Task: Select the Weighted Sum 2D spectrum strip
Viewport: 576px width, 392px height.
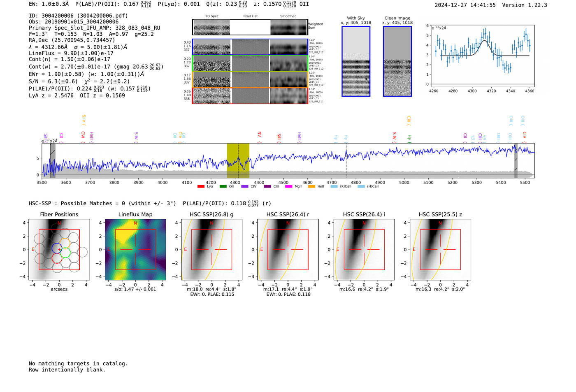Action: 250,27
